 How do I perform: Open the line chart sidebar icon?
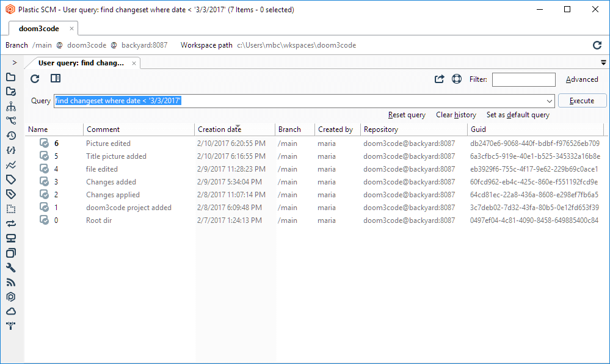(11, 165)
